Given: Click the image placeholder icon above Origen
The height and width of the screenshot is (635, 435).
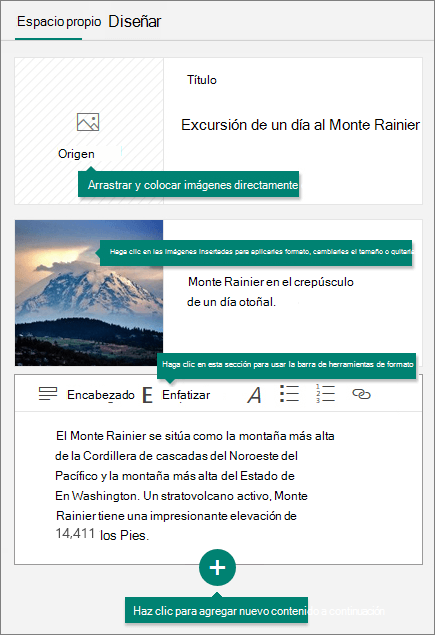Looking at the screenshot, I should point(88,122).
